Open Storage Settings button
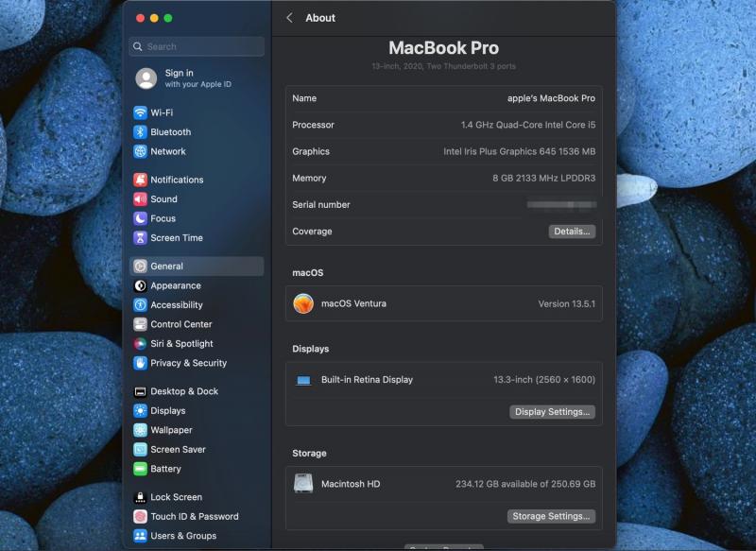The height and width of the screenshot is (551, 756). (x=551, y=516)
